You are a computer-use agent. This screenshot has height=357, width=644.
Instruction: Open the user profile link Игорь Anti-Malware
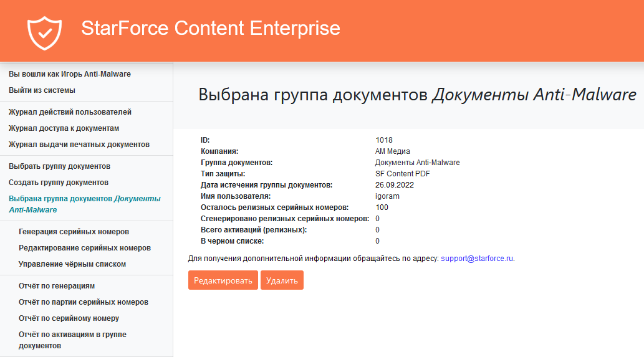[69, 74]
